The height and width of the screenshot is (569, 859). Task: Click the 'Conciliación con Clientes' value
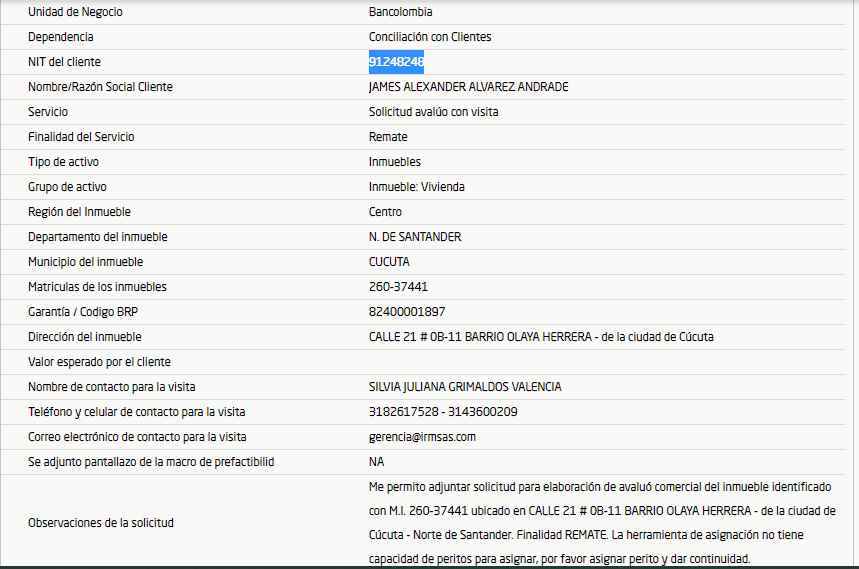click(x=430, y=37)
